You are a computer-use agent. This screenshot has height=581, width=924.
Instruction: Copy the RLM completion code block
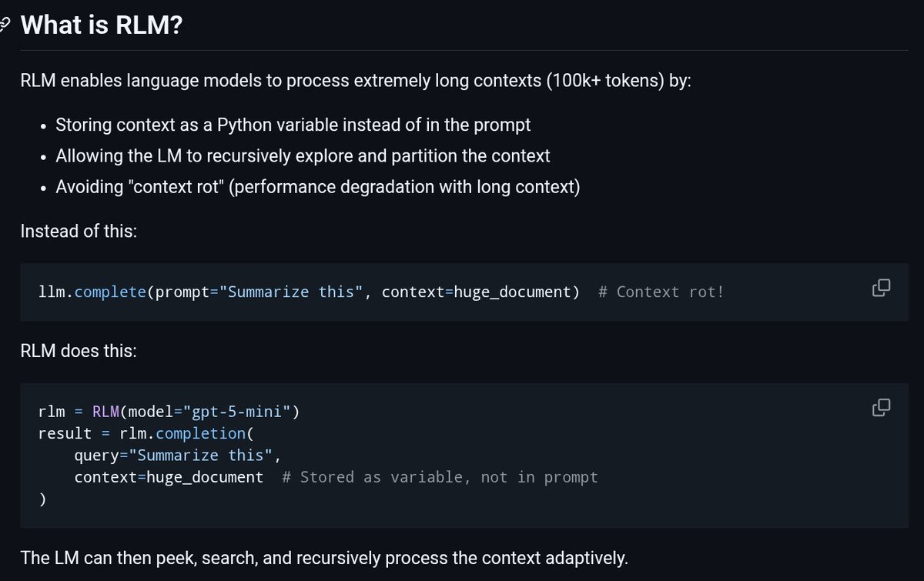[881, 408]
